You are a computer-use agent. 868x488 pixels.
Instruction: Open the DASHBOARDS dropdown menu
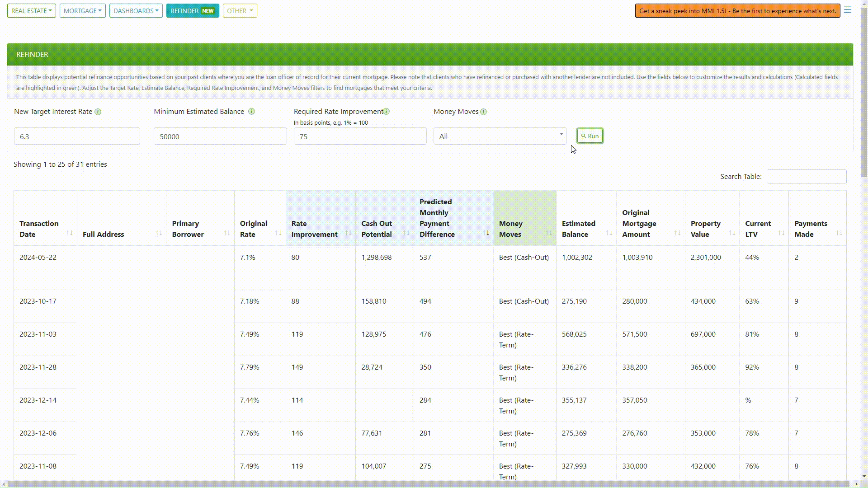tap(136, 11)
